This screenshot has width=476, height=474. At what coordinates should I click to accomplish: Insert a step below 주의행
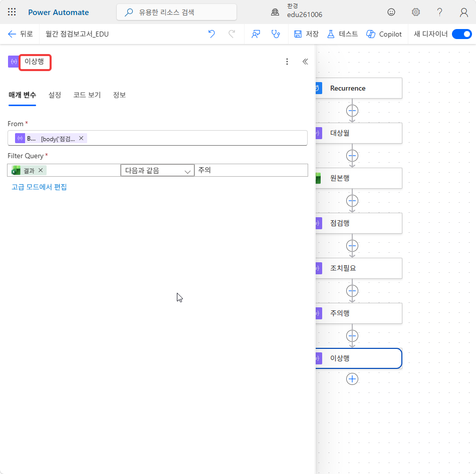click(352, 336)
